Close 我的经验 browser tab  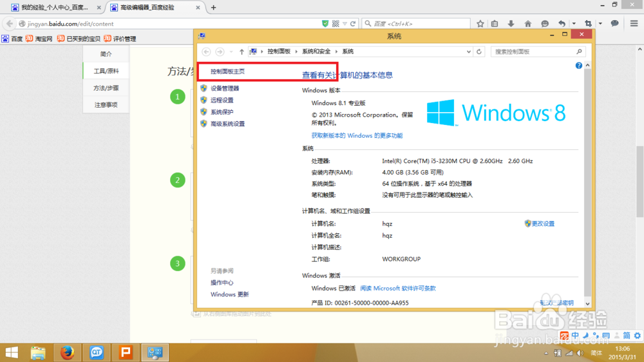coord(99,7)
